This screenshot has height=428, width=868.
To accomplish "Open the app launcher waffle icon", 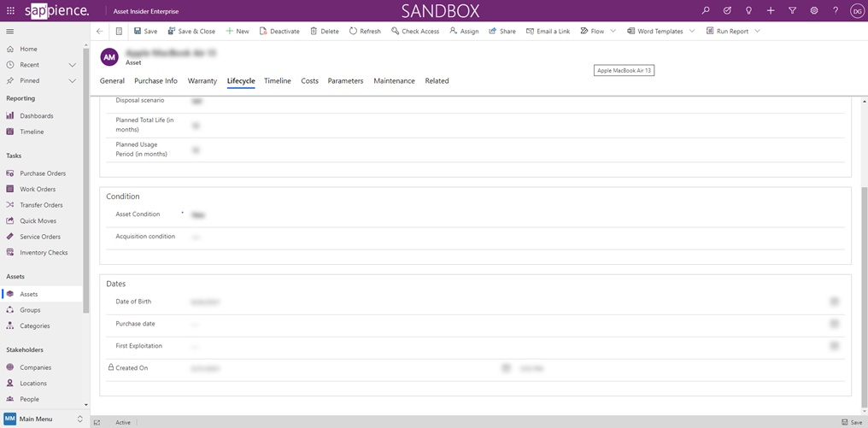I will (x=10, y=11).
